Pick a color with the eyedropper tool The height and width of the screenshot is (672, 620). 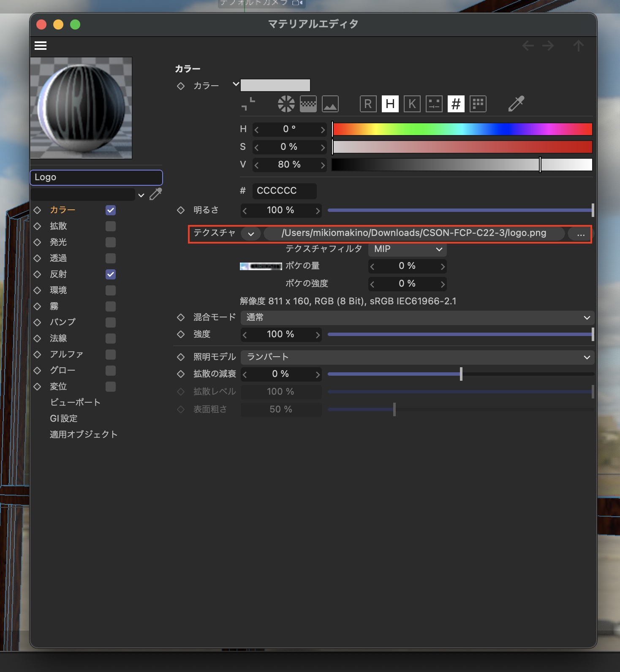point(516,103)
